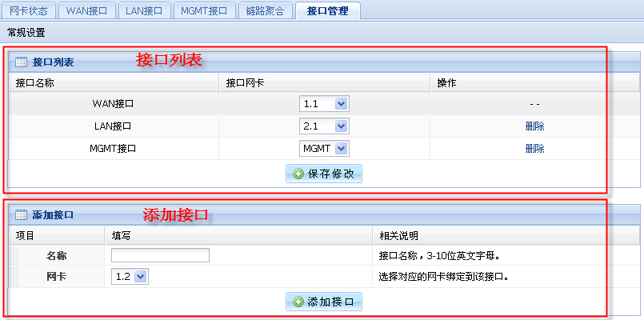644x320 pixels.
Task: Click the 接口网卡 column header
Action: 244,82
